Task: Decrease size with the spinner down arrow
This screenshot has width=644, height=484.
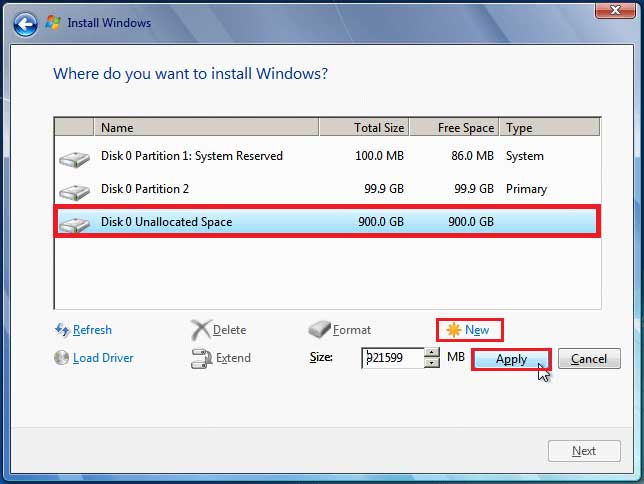Action: pyautogui.click(x=431, y=363)
